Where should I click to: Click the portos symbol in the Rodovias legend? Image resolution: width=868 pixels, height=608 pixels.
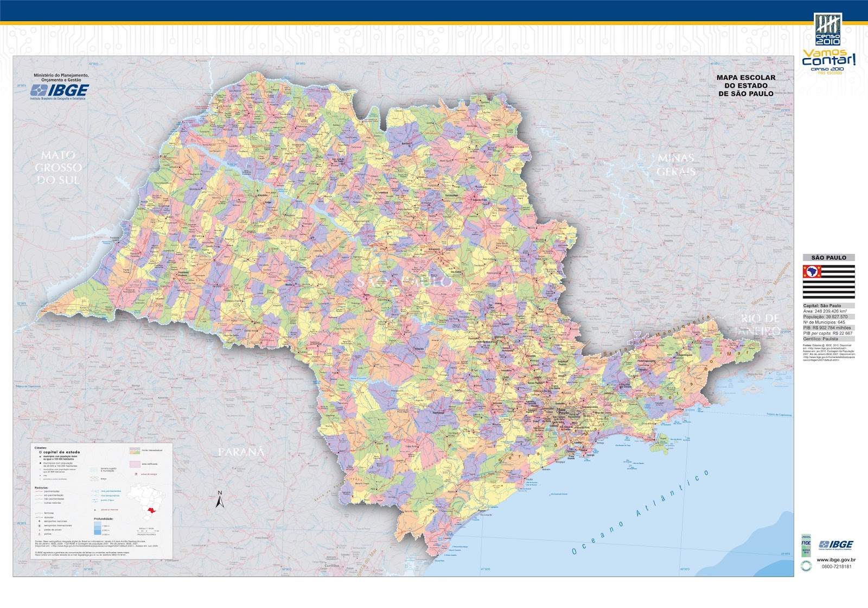coord(39,534)
